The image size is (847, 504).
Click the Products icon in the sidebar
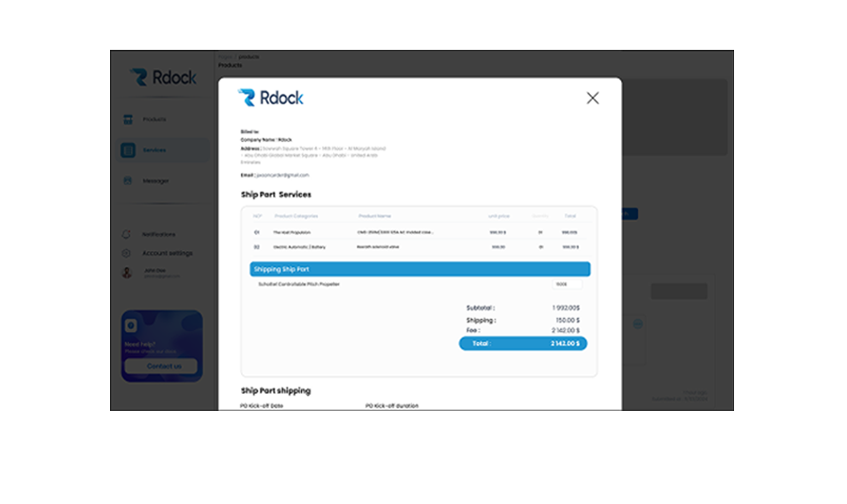[x=127, y=120]
